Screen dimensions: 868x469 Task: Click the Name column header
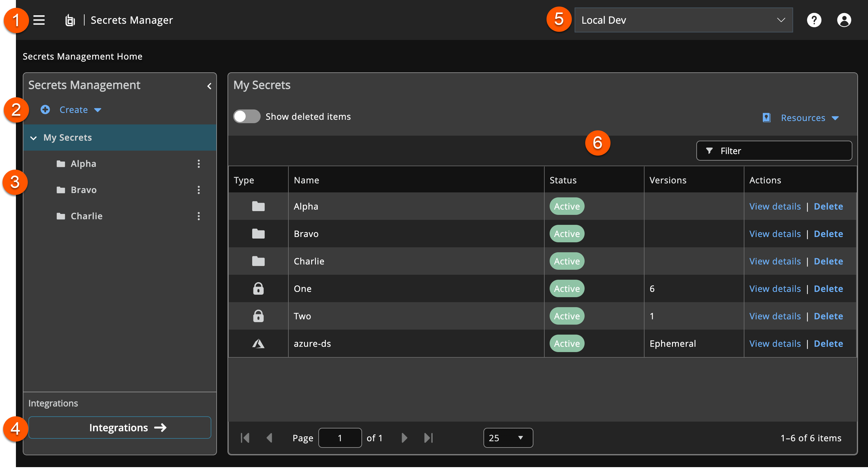416,180
